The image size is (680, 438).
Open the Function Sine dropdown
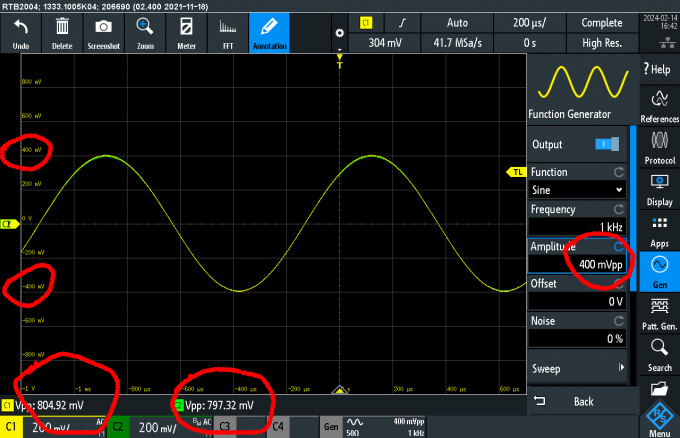coord(578,189)
